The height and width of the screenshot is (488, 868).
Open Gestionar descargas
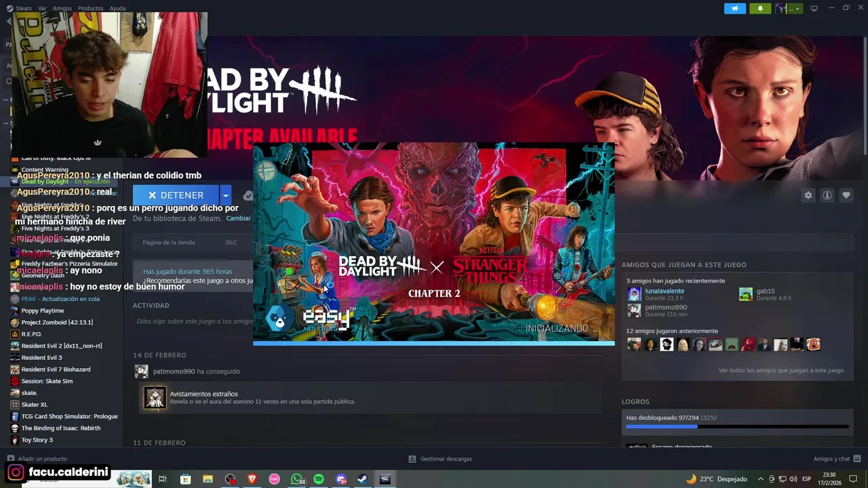click(x=440, y=459)
